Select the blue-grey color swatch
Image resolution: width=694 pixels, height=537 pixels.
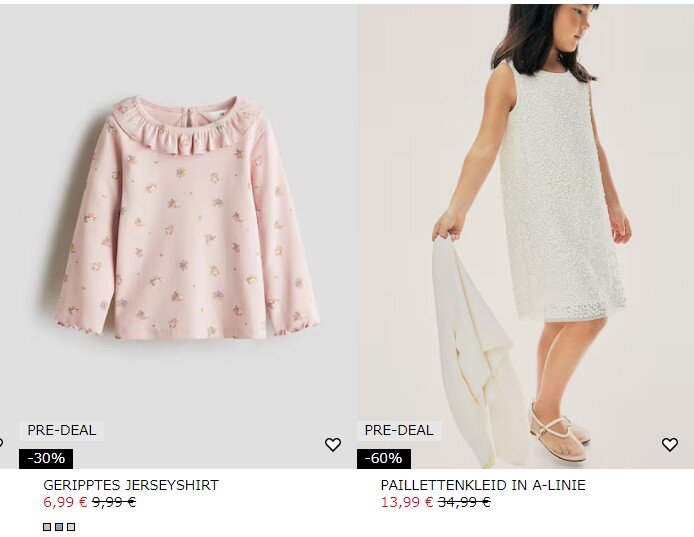(59, 527)
